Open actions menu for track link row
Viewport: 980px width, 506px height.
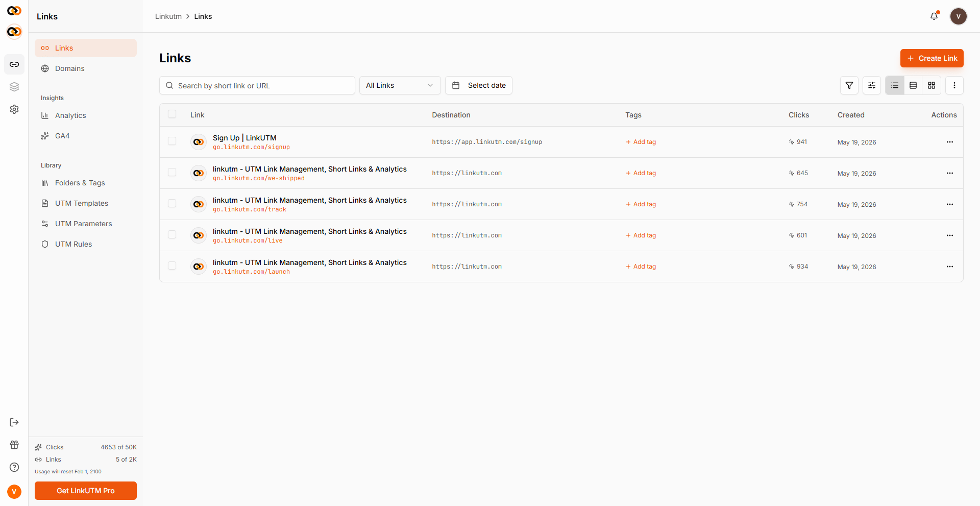[x=950, y=204]
